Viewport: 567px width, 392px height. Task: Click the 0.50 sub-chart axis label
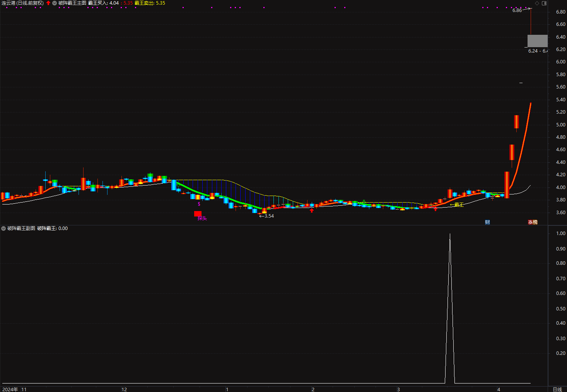[x=561, y=309]
